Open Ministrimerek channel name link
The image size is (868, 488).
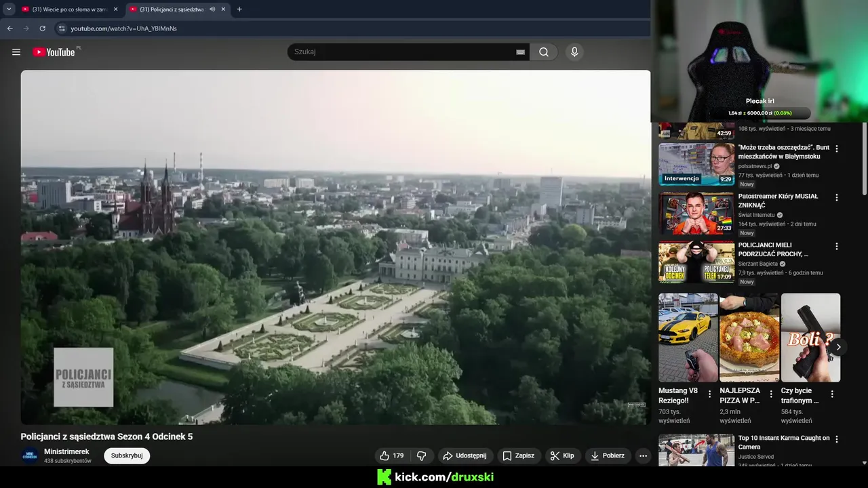pos(66,451)
